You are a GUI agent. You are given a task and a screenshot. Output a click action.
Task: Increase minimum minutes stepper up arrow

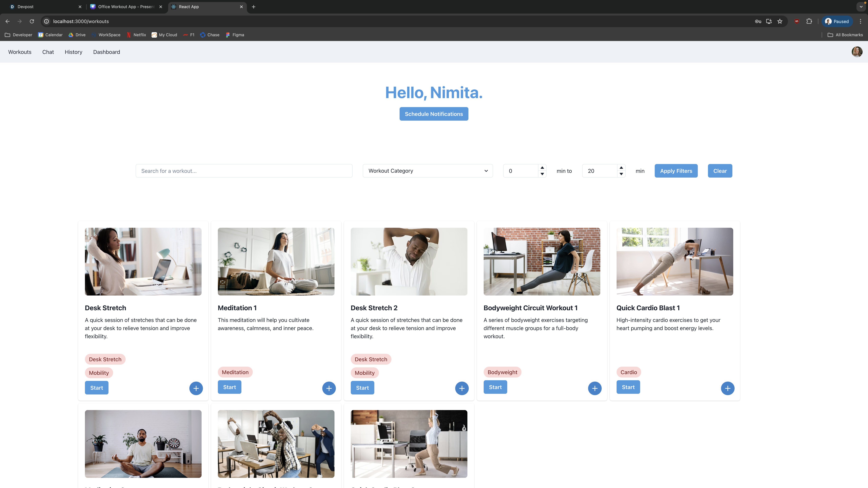click(542, 168)
